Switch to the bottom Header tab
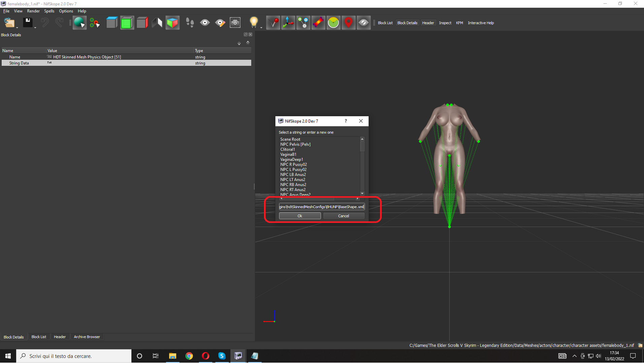The image size is (644, 364). point(60,337)
